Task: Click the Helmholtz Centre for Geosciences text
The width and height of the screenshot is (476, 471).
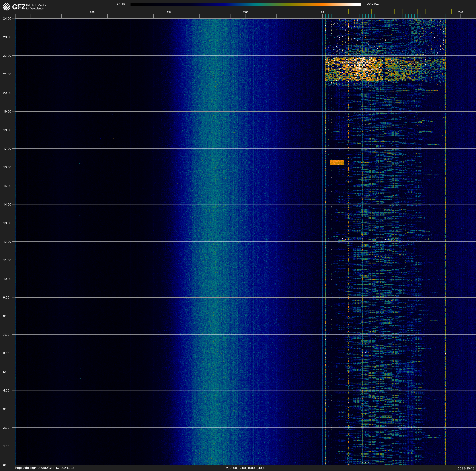Action: (x=36, y=7)
